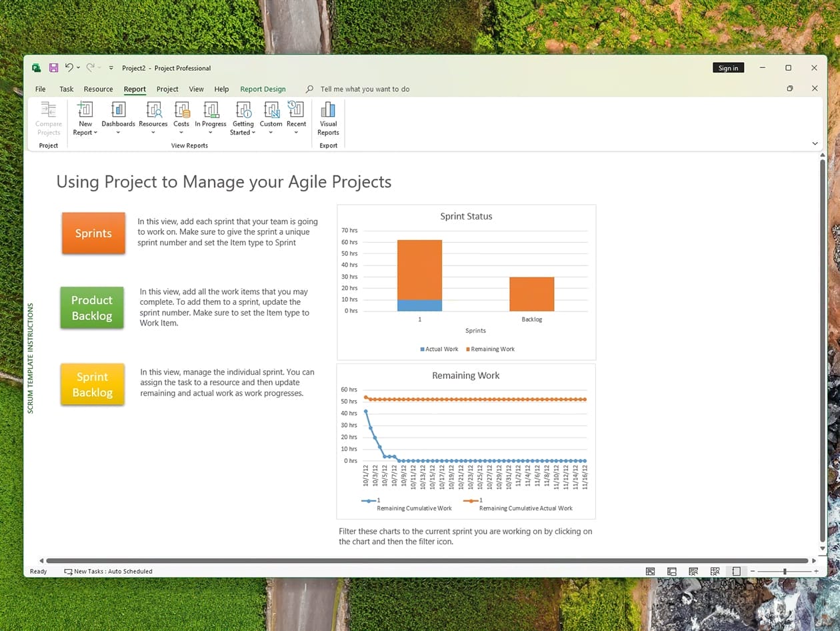Screen dimensions: 840x631
Task: Click the Costs report icon
Action: 181,110
